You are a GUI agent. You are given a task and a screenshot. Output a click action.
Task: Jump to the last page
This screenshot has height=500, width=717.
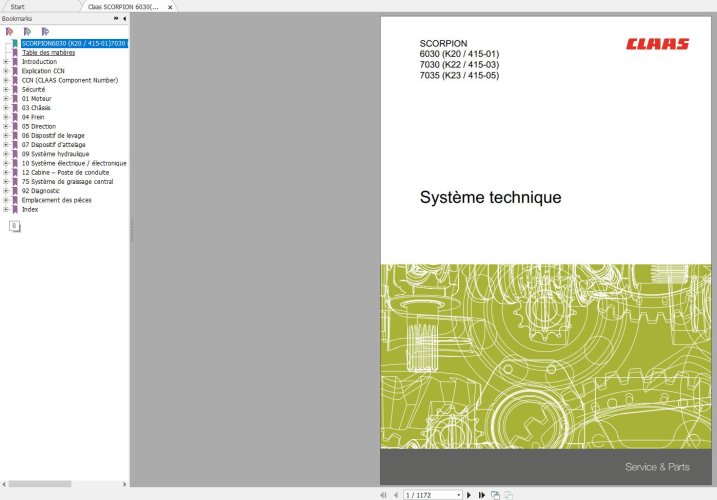point(482,495)
